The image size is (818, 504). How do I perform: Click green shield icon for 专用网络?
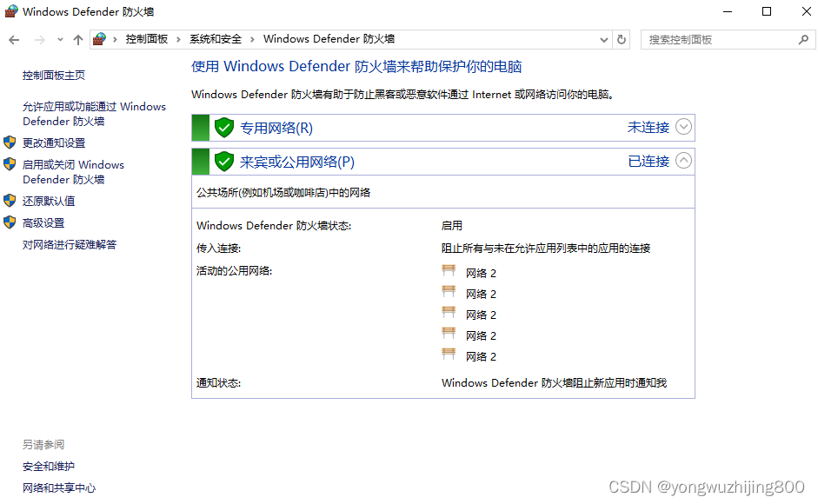224,128
